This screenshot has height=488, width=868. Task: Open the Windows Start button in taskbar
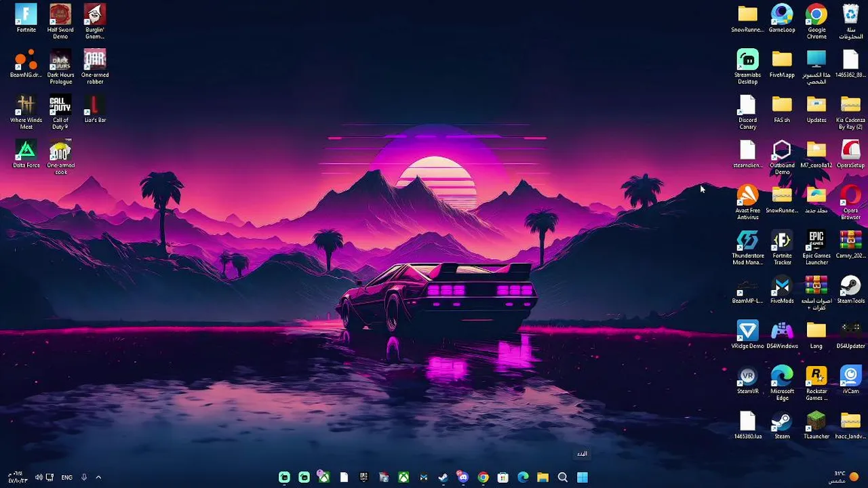583,477
